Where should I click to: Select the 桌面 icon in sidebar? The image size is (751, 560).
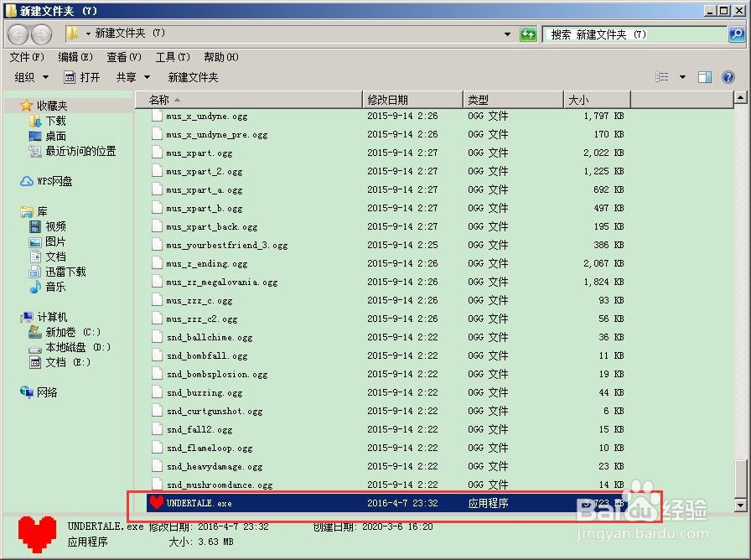(x=35, y=136)
